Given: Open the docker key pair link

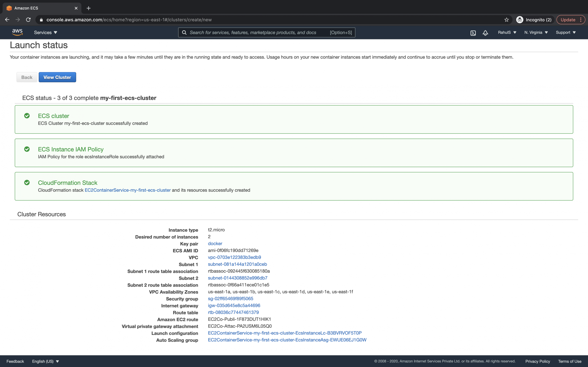Looking at the screenshot, I should coord(215,243).
